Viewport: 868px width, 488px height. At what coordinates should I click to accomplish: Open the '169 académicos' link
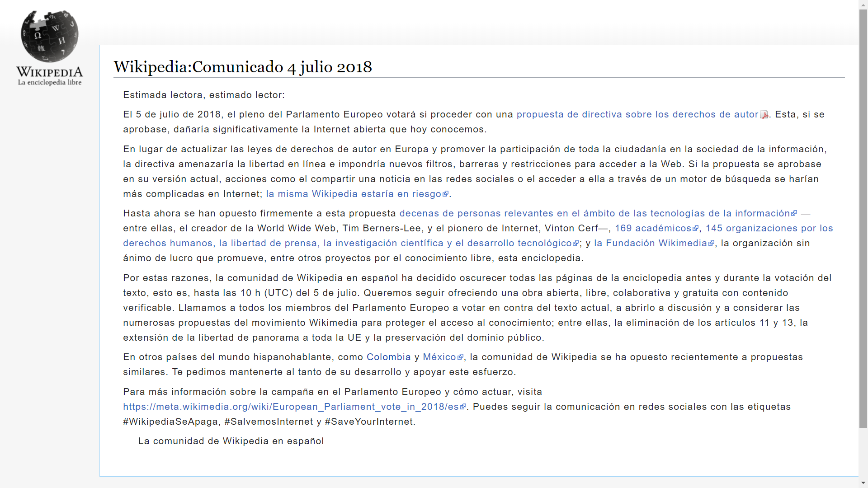coord(653,228)
